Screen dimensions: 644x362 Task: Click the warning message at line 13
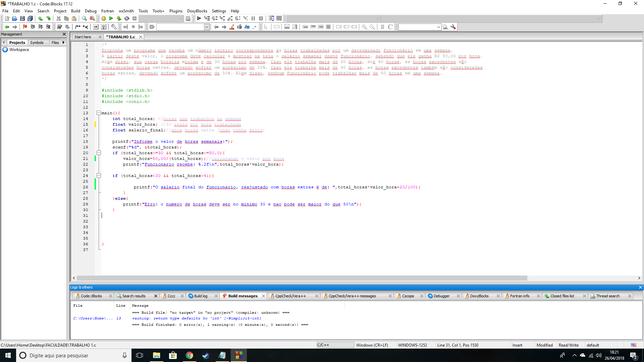pos(197,318)
